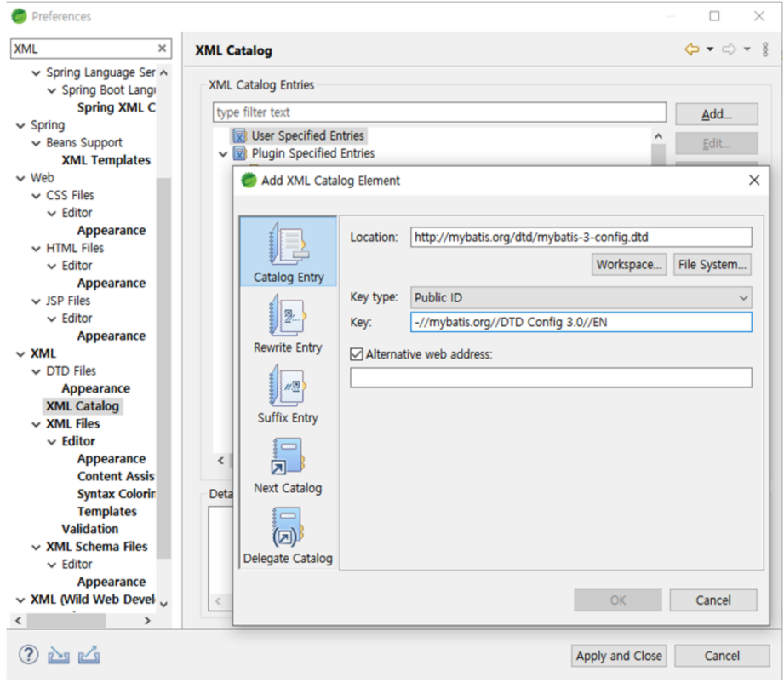This screenshot has width=784, height=683.
Task: Select XML (Wild Web Developer) tree item
Action: tap(93, 600)
